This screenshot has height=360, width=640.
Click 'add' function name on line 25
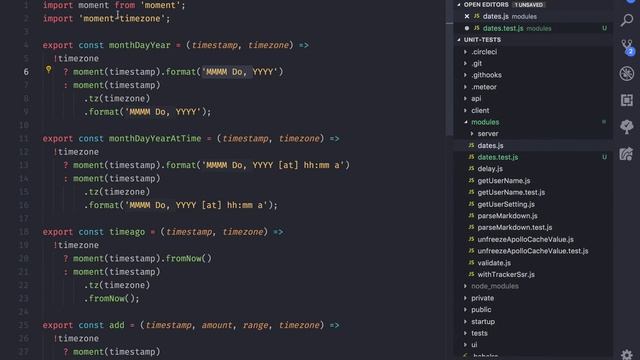coord(116,325)
